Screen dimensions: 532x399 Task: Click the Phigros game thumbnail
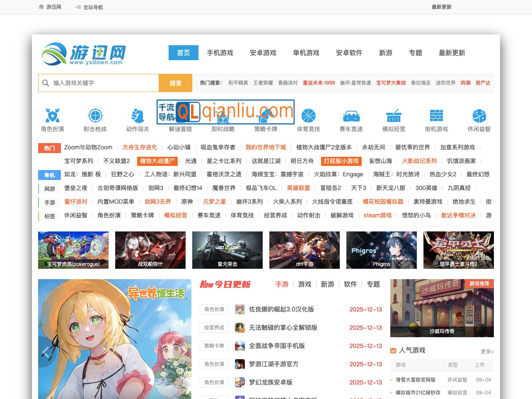click(x=381, y=250)
